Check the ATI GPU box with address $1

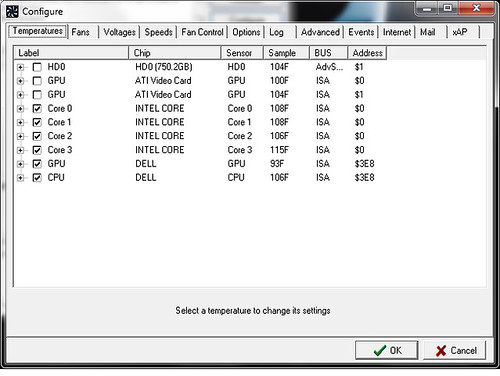[x=37, y=95]
